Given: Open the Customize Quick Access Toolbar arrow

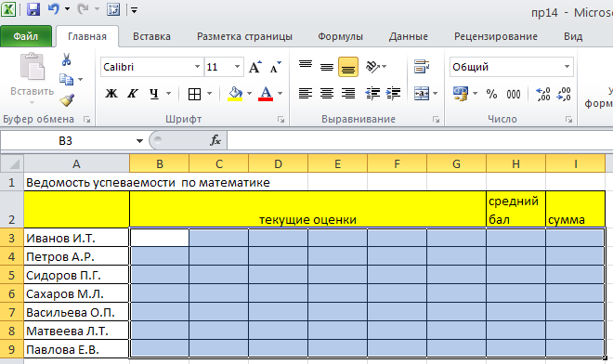Looking at the screenshot, I should pyautogui.click(x=134, y=10).
